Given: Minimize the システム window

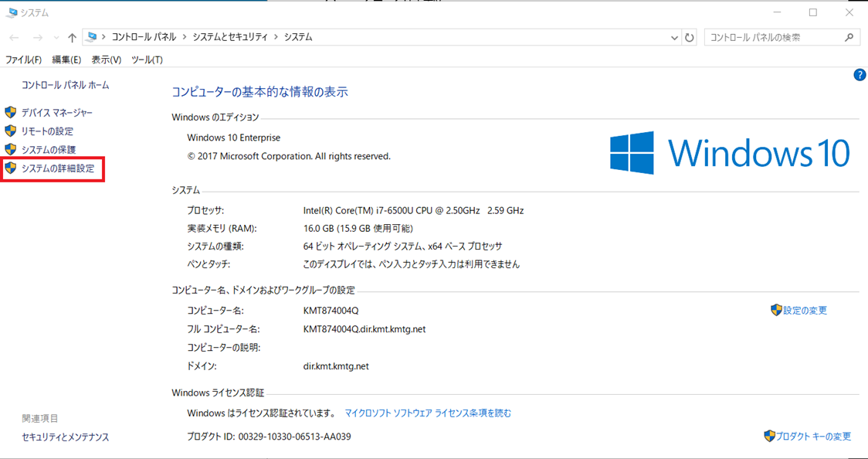Looking at the screenshot, I should (x=777, y=12).
